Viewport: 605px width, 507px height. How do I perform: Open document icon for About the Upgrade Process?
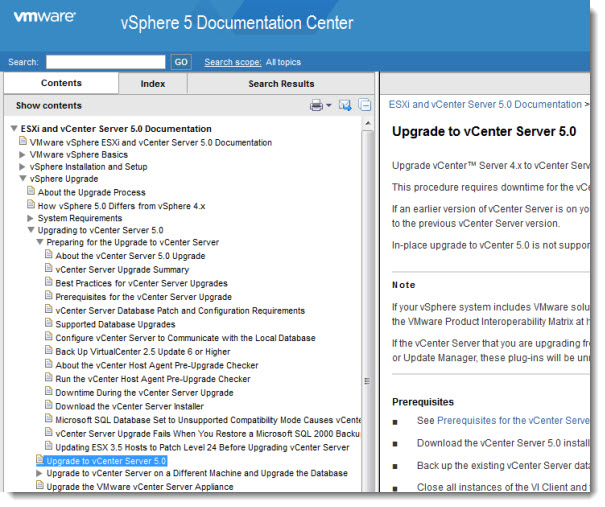[x=31, y=193]
